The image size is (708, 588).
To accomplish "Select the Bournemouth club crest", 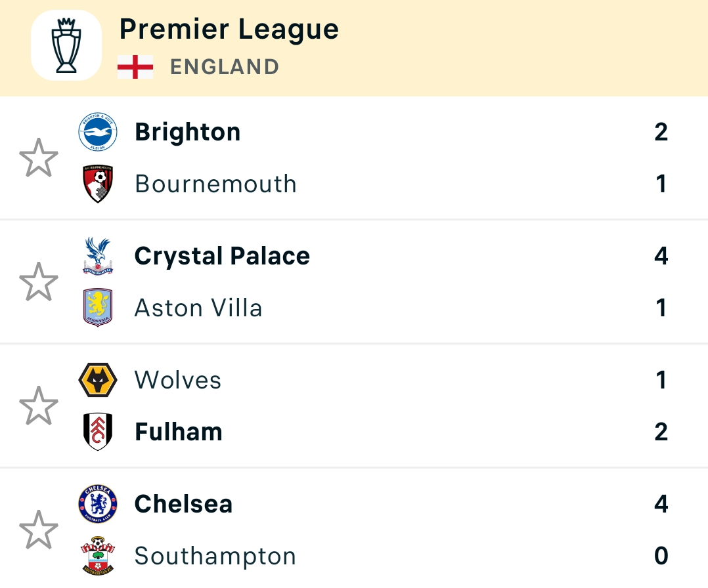I will tap(98, 184).
